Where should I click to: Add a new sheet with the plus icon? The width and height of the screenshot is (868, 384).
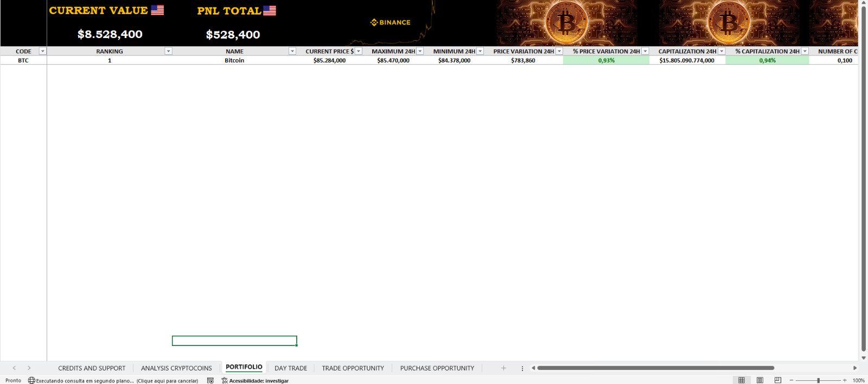point(503,368)
